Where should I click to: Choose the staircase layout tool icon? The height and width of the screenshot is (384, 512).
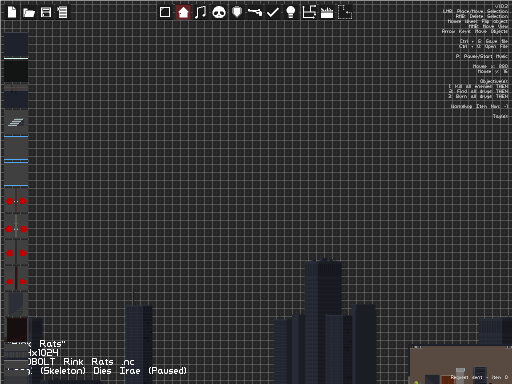(x=309, y=12)
